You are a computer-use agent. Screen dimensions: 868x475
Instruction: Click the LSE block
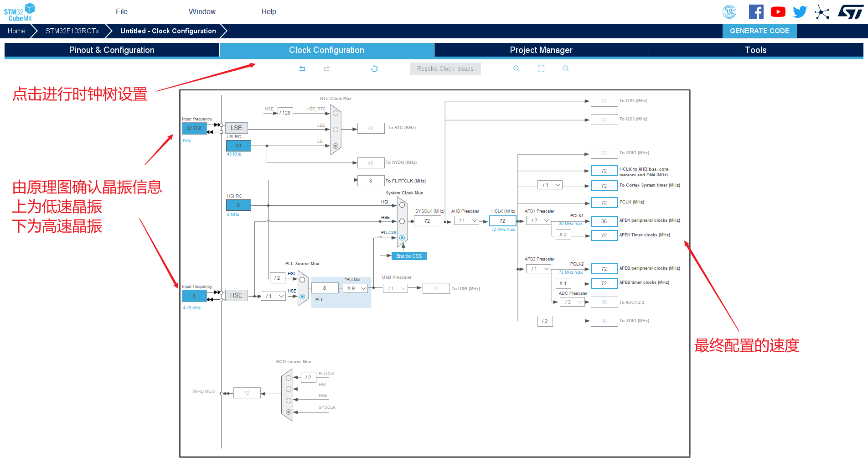(x=236, y=128)
